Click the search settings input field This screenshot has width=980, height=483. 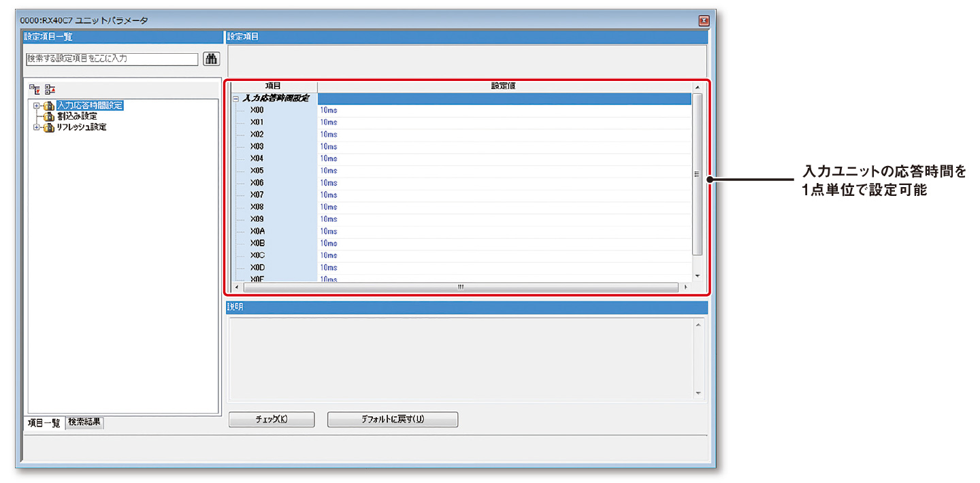tap(112, 59)
